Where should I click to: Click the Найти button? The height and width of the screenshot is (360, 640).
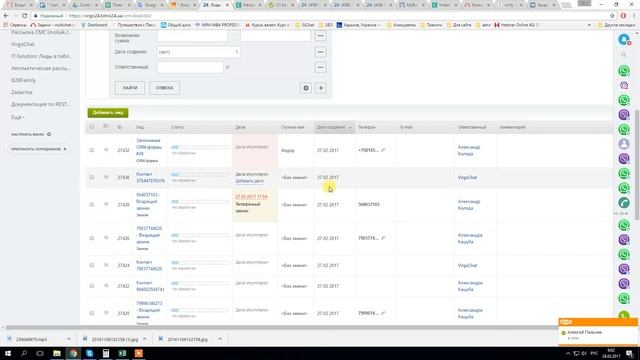pyautogui.click(x=130, y=88)
